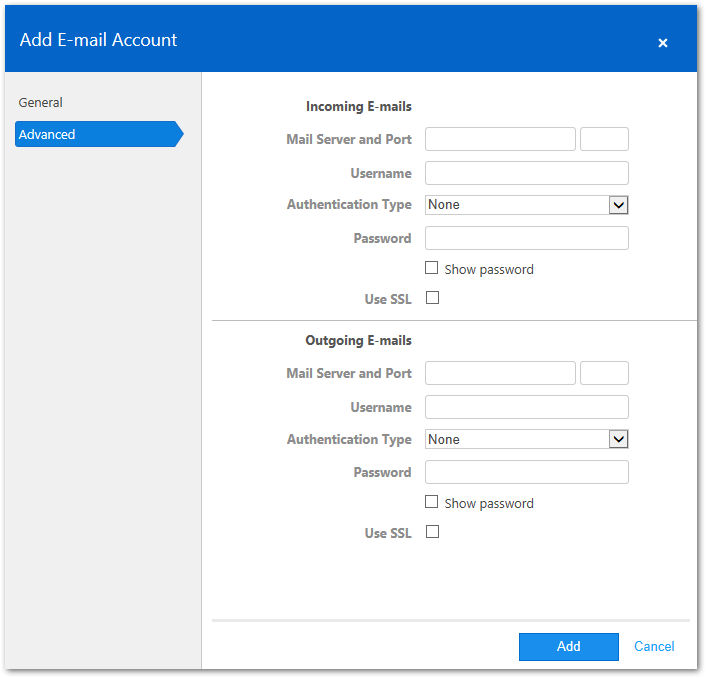Click the outgoing port field

point(604,373)
